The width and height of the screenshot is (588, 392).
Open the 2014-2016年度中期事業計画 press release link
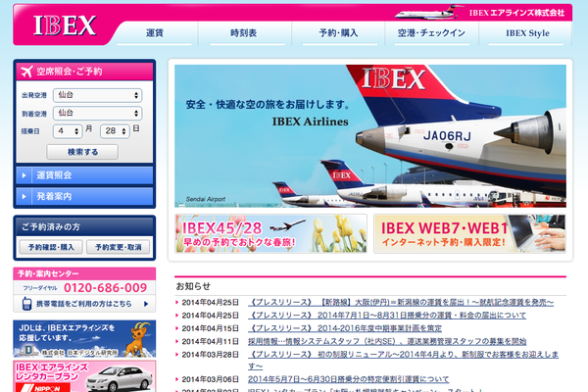click(345, 328)
